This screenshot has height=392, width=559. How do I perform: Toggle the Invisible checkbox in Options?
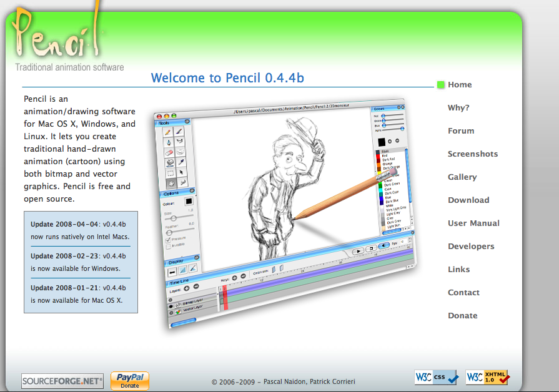[168, 247]
